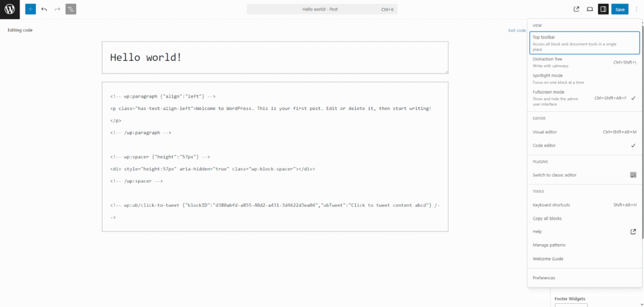The width and height of the screenshot is (644, 307).
Task: Open the command palette search bar
Action: 321,9
